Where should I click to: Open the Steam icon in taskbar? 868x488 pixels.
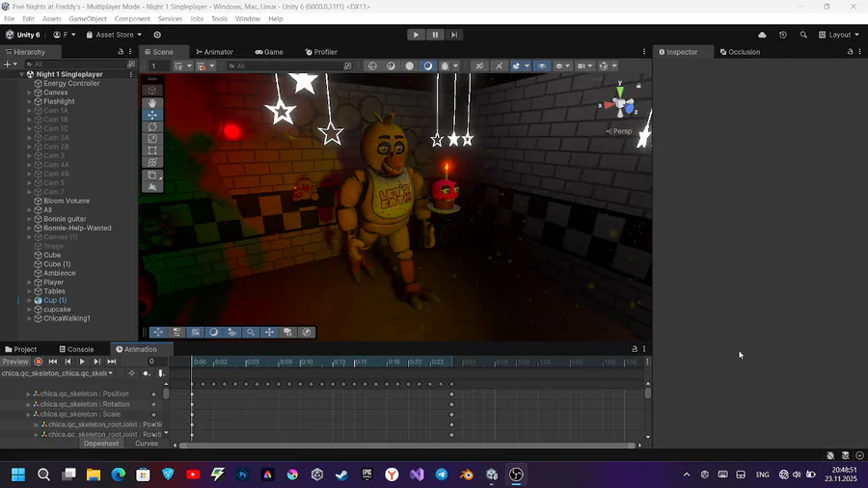[x=342, y=474]
